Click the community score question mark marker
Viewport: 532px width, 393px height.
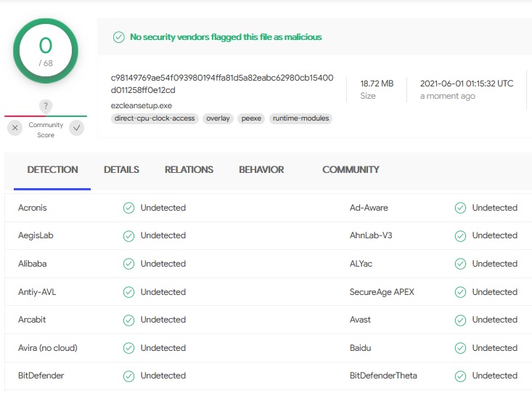click(46, 105)
